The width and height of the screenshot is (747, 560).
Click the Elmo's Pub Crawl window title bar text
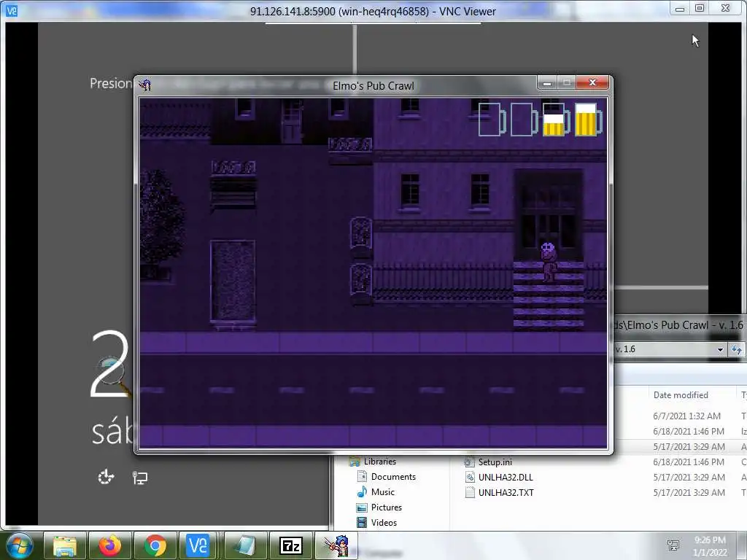point(373,86)
